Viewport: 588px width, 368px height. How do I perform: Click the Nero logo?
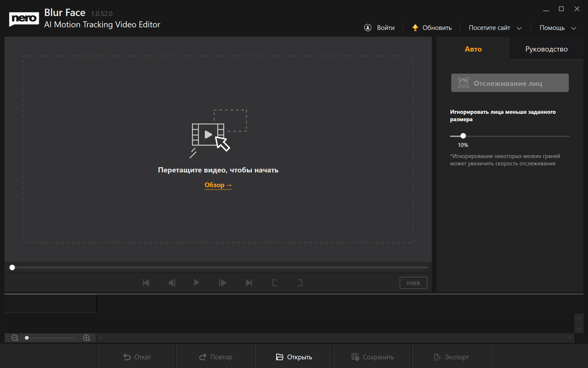[23, 19]
